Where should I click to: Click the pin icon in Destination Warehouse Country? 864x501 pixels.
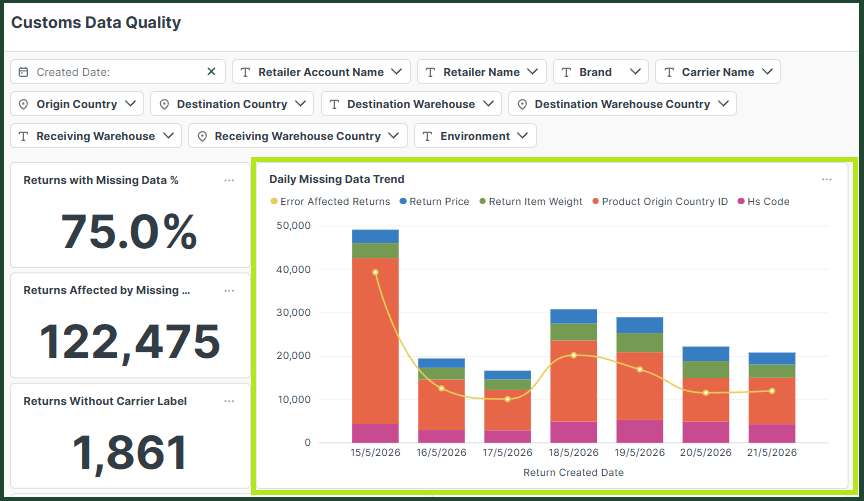point(522,104)
